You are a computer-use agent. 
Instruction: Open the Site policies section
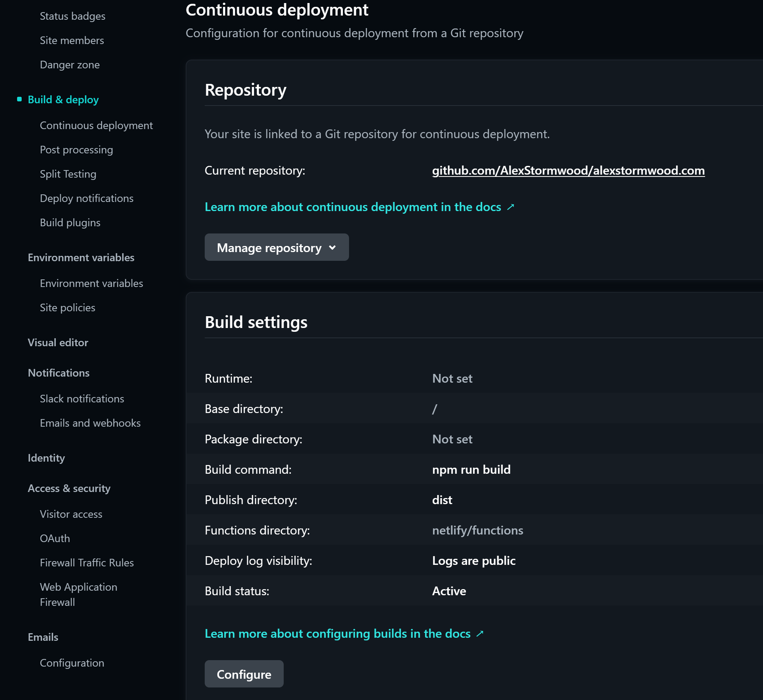pos(67,307)
